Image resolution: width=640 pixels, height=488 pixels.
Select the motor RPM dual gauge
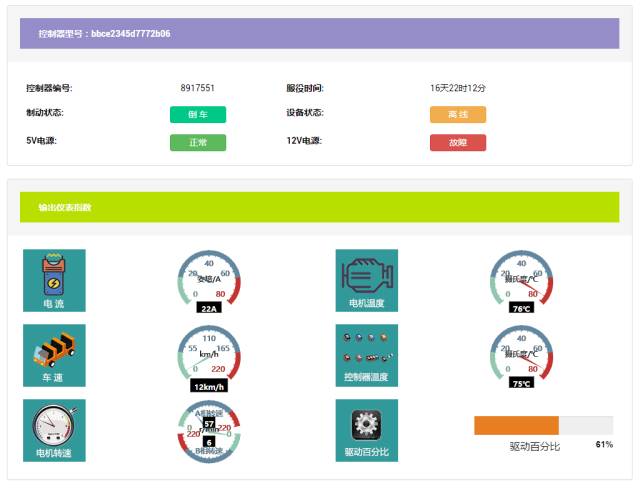click(x=209, y=432)
